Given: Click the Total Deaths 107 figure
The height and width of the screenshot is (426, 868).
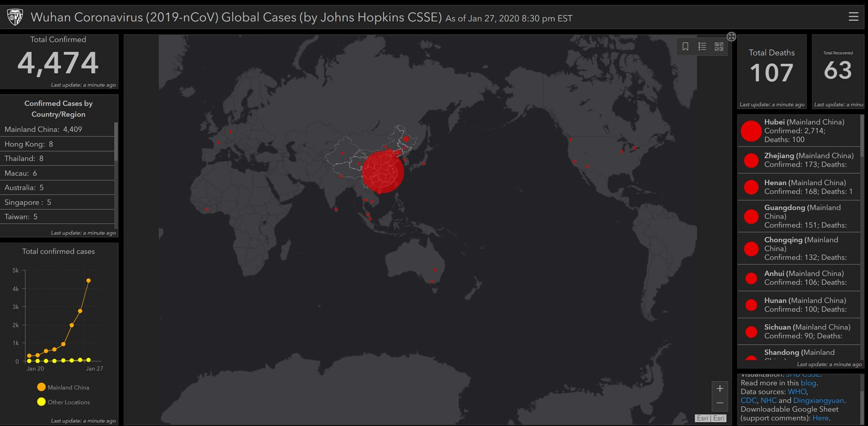Looking at the screenshot, I should click(771, 73).
